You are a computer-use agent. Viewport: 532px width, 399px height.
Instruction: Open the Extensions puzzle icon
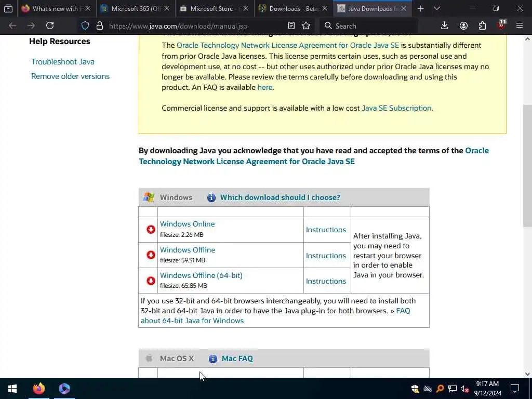click(482, 25)
